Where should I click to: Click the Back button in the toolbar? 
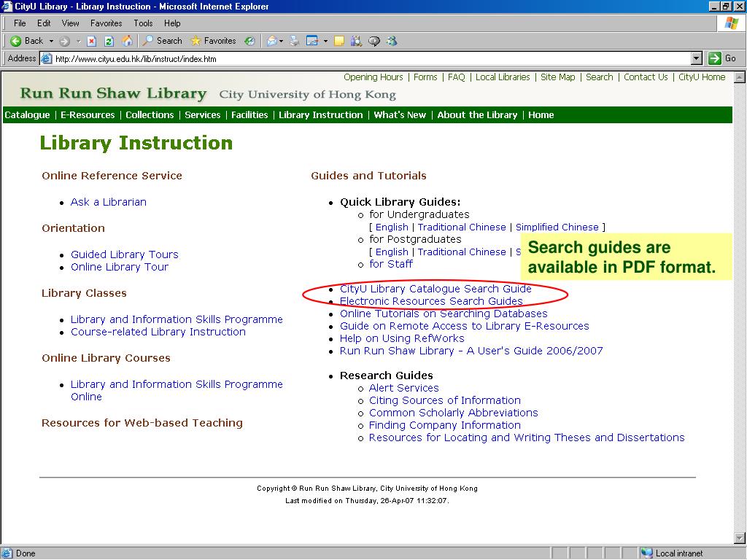27,41
